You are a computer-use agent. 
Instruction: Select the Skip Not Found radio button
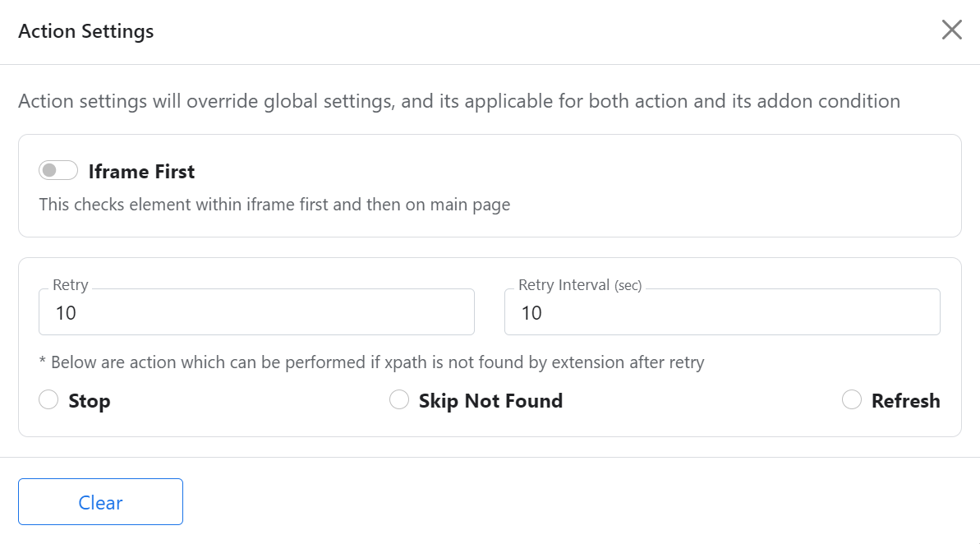399,400
